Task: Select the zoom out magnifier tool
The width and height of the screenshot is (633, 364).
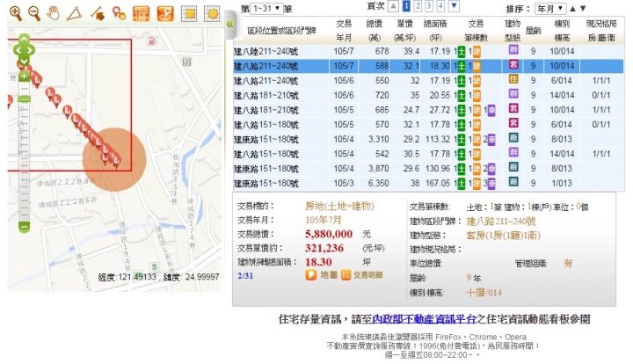Action: [34, 12]
